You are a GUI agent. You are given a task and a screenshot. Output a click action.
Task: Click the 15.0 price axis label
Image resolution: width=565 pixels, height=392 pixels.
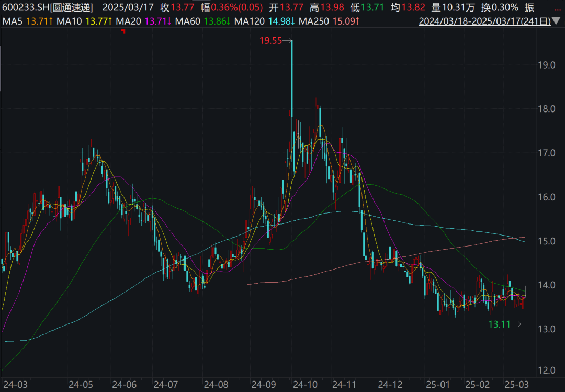(546, 241)
